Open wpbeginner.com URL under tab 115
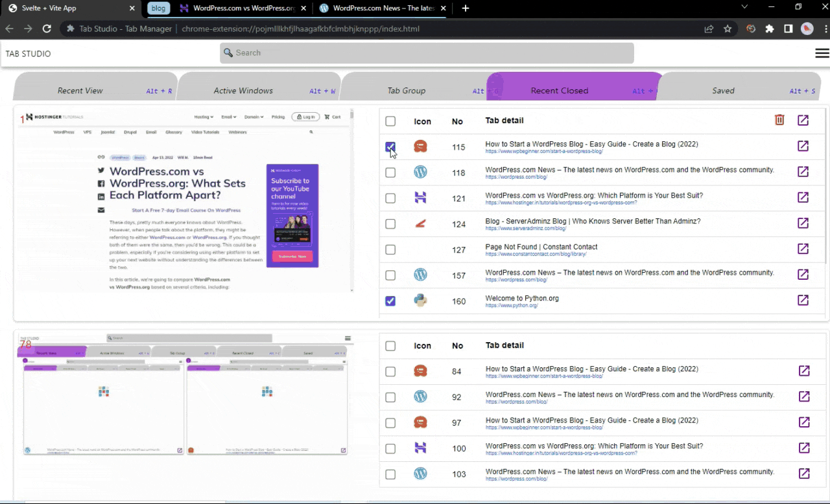Screen dimensions: 830x504 (544, 152)
